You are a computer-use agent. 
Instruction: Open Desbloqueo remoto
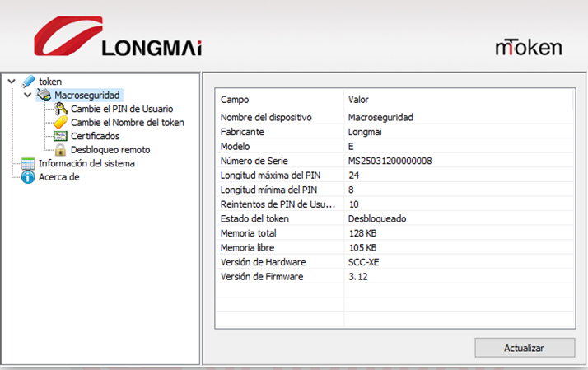(110, 150)
